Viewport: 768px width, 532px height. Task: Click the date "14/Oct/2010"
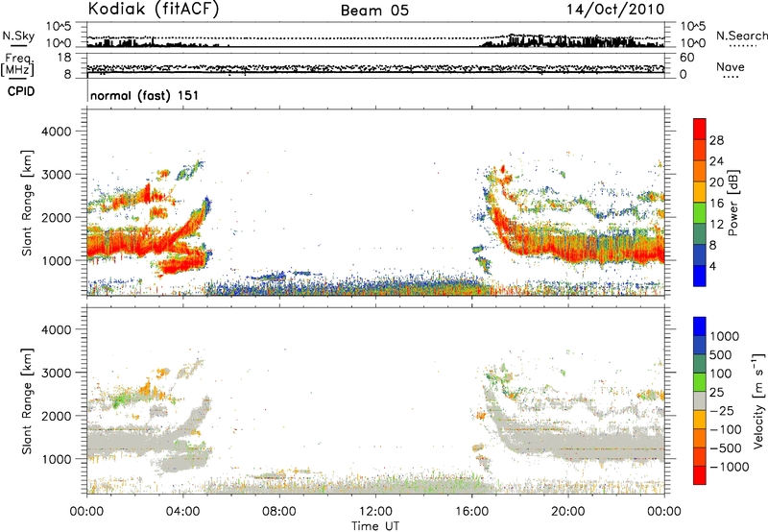click(615, 10)
